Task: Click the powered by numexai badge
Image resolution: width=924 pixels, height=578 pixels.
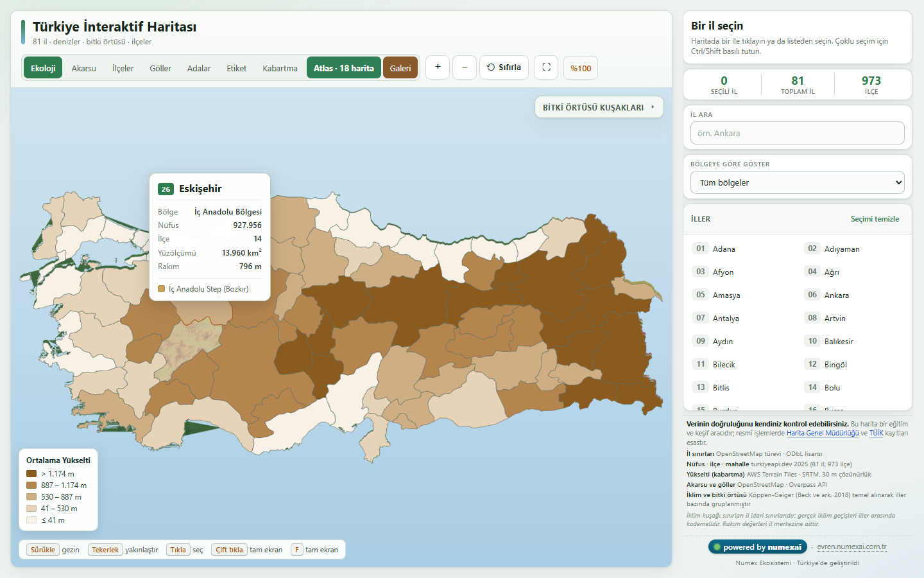Action: [x=758, y=547]
